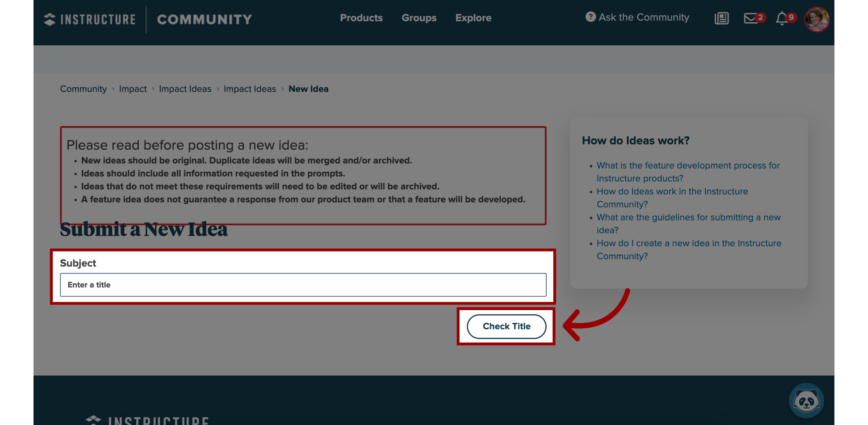868x425 pixels.
Task: Open How do I create a new idea link
Action: 689,250
